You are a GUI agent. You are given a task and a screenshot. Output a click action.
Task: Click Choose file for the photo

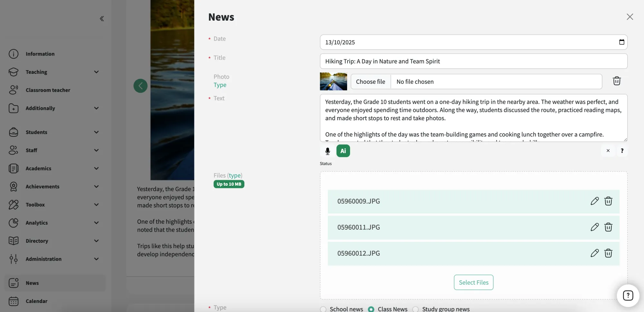click(371, 82)
